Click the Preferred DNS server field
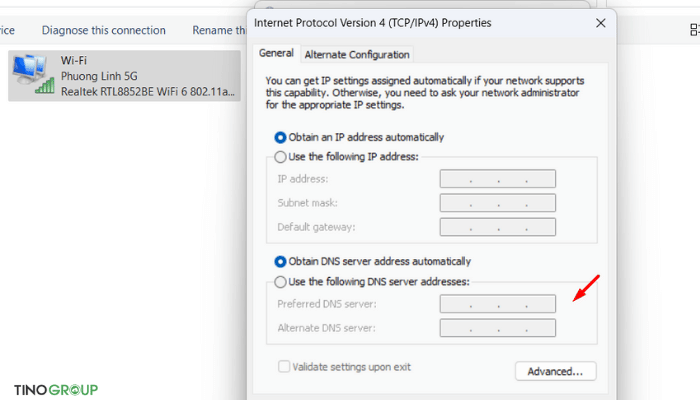Viewport: 700px width, 400px height. coord(498,304)
